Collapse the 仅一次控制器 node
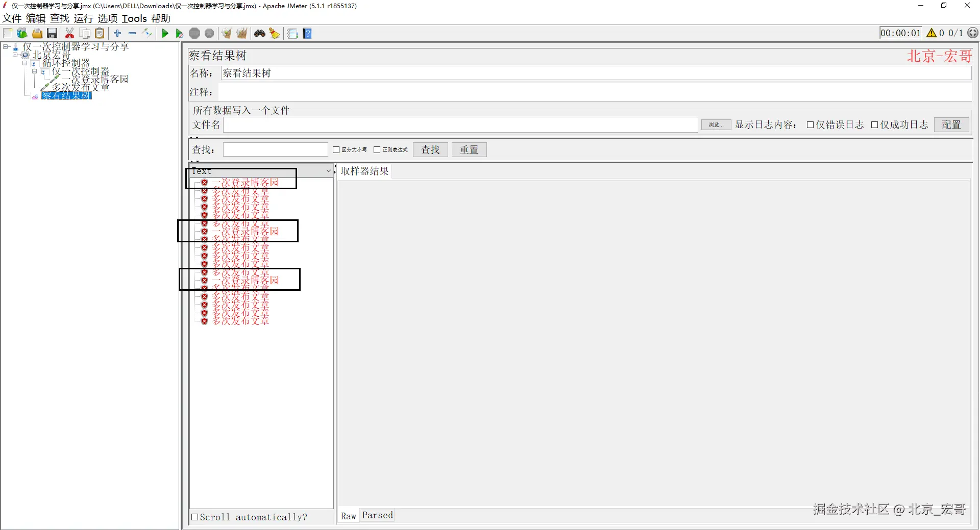 pyautogui.click(x=34, y=71)
